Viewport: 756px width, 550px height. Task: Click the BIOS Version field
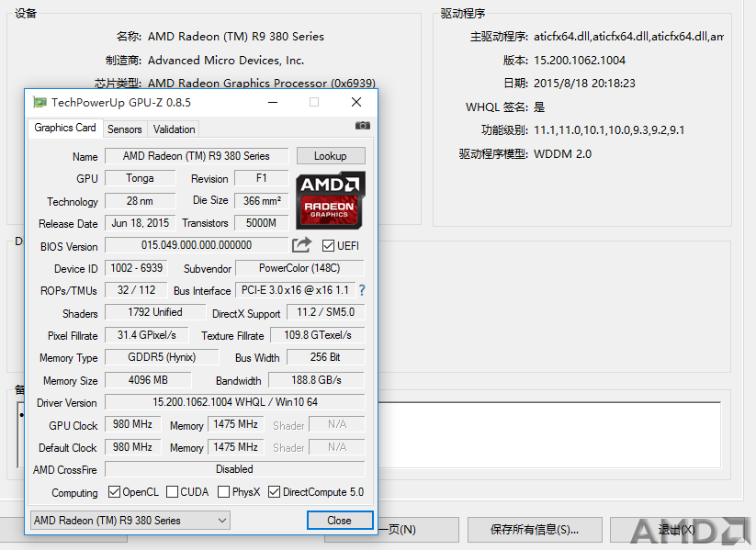tap(197, 245)
